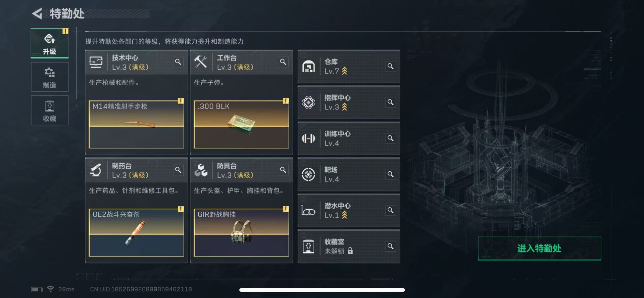Enter the base via 进入特勤处 button
The width and height of the screenshot is (644, 298).
[x=539, y=248]
